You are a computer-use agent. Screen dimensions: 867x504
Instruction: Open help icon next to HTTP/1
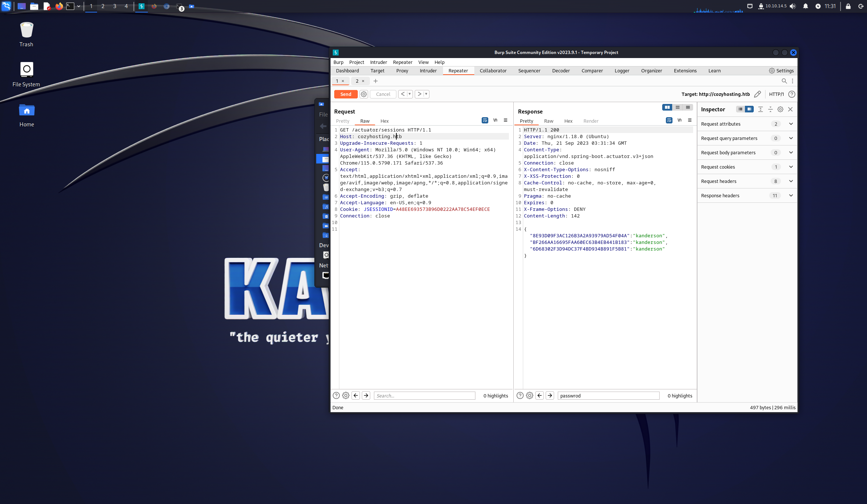click(x=792, y=94)
